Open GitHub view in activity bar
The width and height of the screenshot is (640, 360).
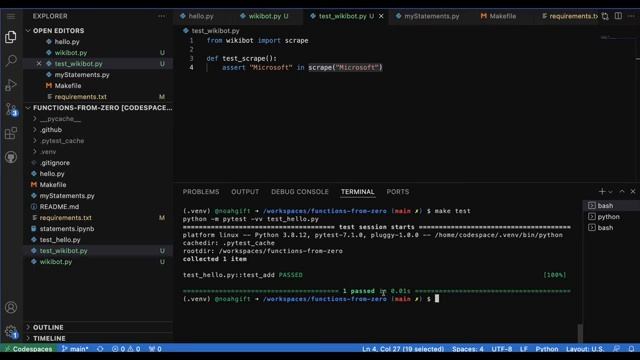click(x=11, y=157)
